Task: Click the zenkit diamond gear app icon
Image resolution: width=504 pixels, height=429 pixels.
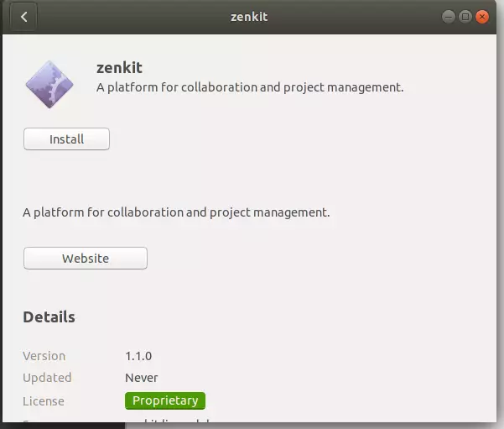Action: 49,84
